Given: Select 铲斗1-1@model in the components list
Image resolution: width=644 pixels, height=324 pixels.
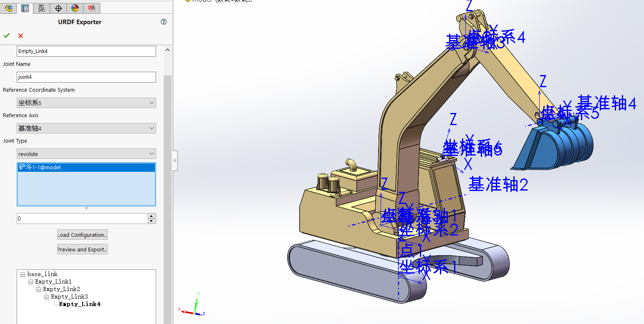Looking at the screenshot, I should (x=86, y=168).
